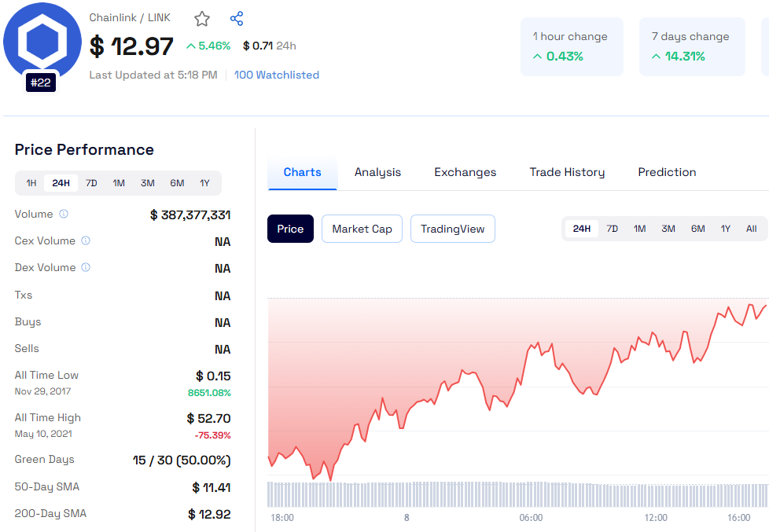Click the 7 days change card

tap(692, 46)
